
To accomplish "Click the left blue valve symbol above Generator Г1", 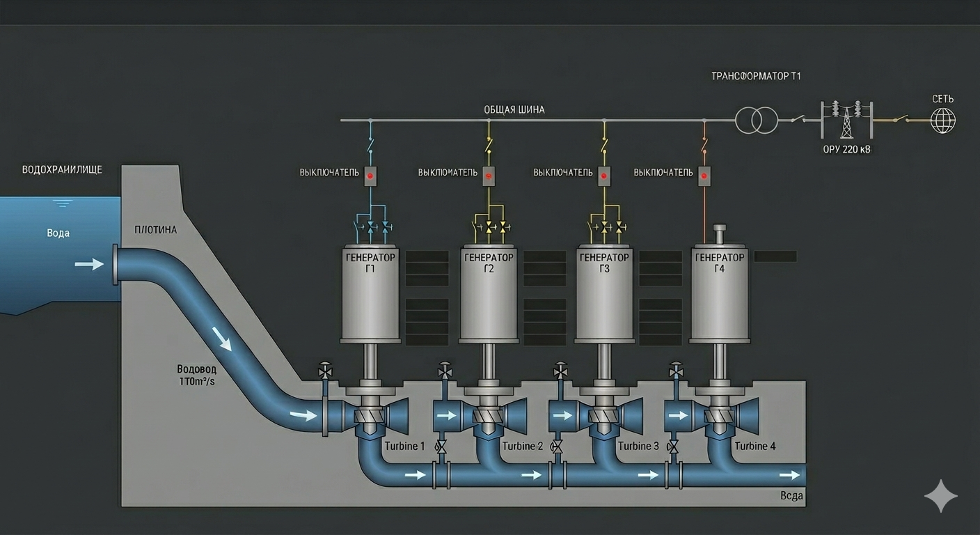I will [x=371, y=226].
